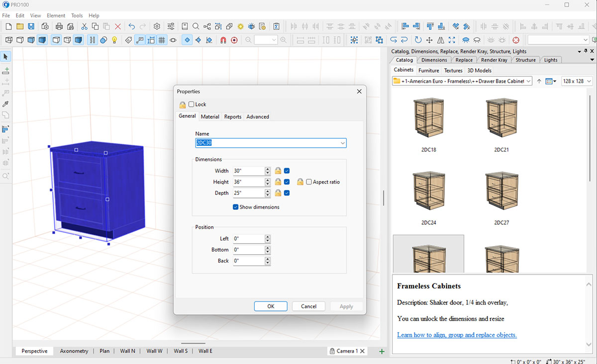Click the eye visibility toolbar icon
Screen dimensions: 597x364
click(173, 40)
